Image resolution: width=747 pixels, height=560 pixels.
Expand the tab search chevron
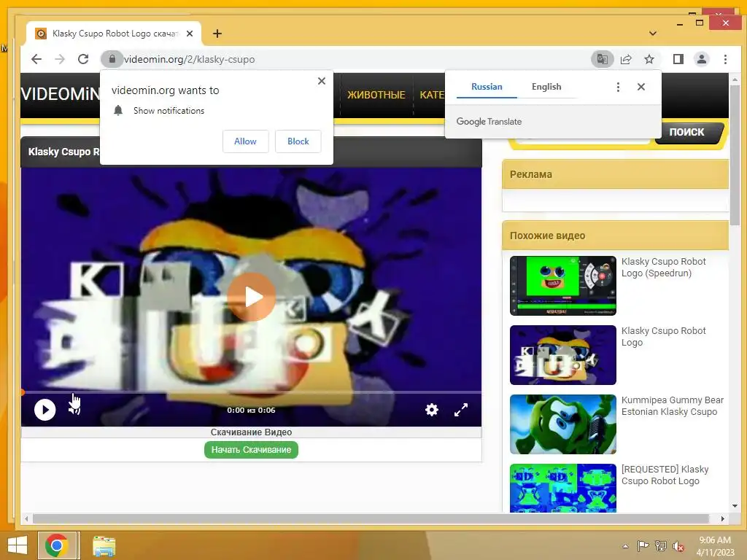653,34
